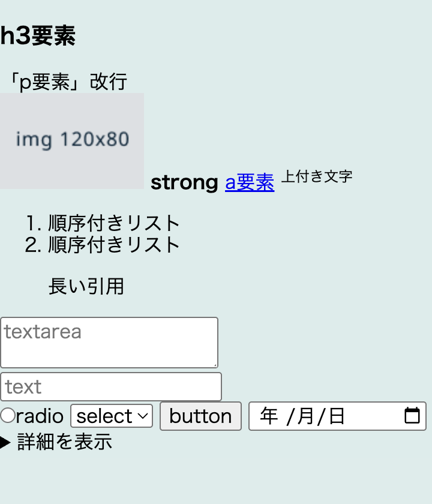Click the '長い引用' blockquote text
Image resolution: width=432 pixels, height=504 pixels.
tap(87, 287)
